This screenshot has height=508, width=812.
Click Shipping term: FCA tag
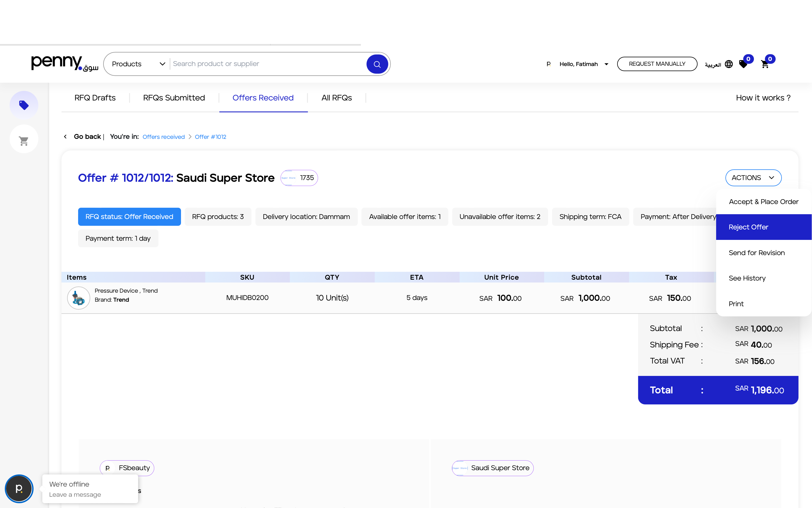pyautogui.click(x=590, y=217)
